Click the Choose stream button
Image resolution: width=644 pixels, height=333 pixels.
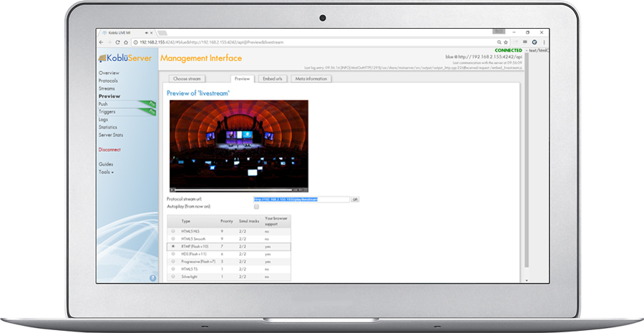[x=187, y=79]
